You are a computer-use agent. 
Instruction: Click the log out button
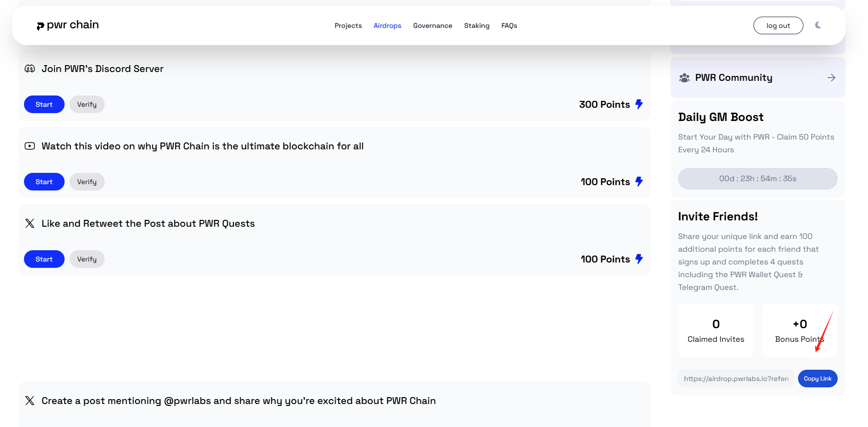pyautogui.click(x=778, y=25)
